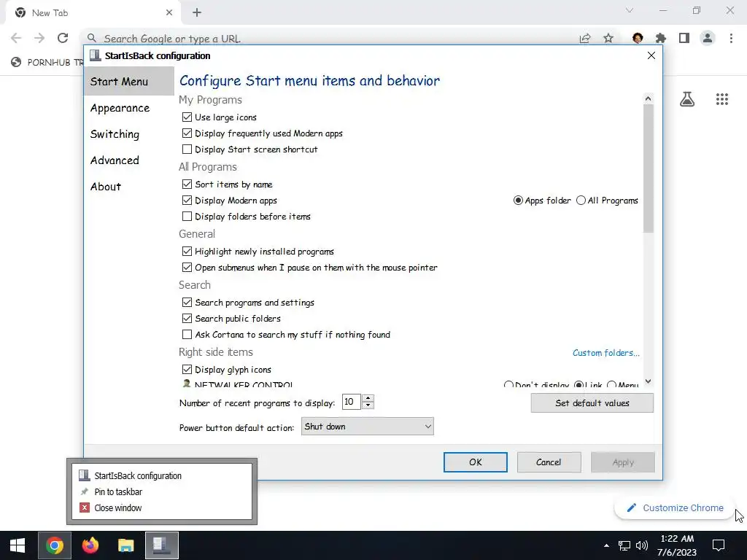This screenshot has width=747, height=560.
Task: Open the Google apps grid icon
Action: point(721,99)
